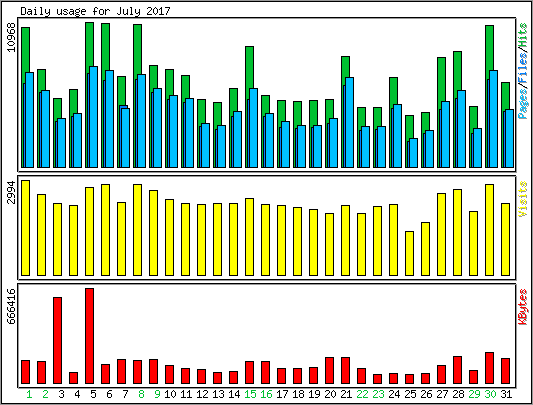The width and height of the screenshot is (533, 405).
Task: Click the red KBytes bar for day 5
Action: click(x=89, y=336)
